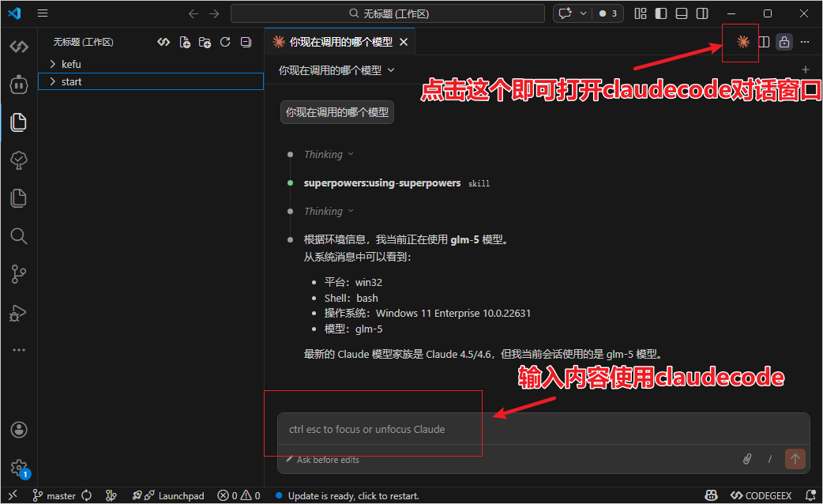Open the Search view in activity bar

19,235
